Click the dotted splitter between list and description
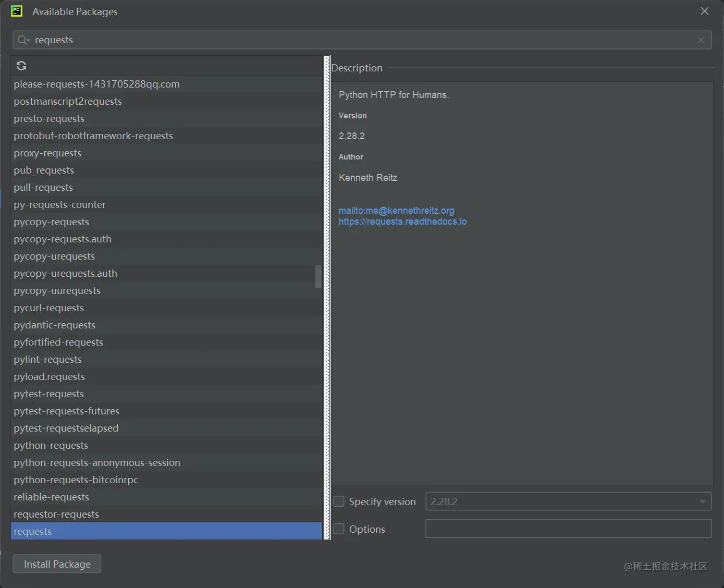Screen dimensions: 724x588 pos(327,298)
